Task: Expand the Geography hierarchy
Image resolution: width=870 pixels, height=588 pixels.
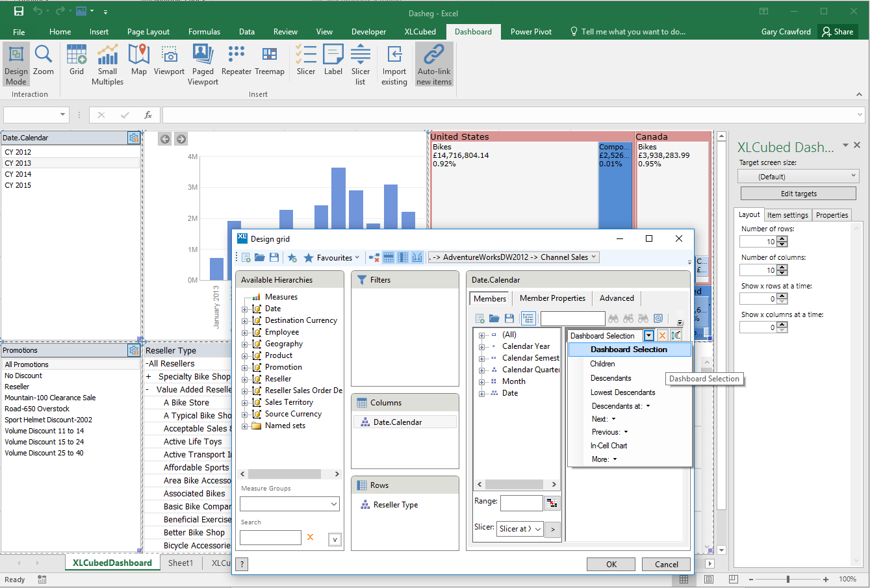Action: (245, 344)
